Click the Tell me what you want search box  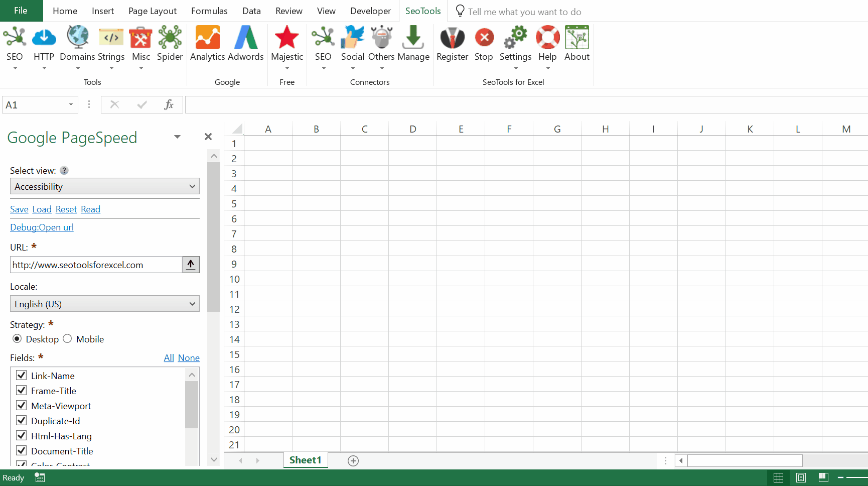pos(524,12)
